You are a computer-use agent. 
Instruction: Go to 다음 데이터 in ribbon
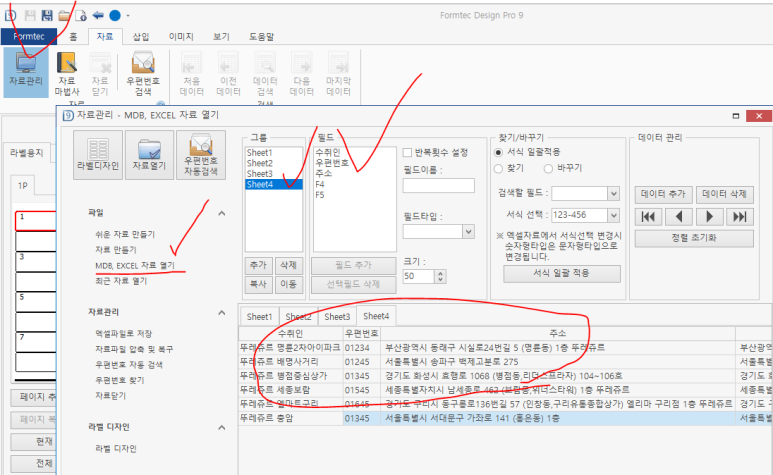[x=302, y=74]
